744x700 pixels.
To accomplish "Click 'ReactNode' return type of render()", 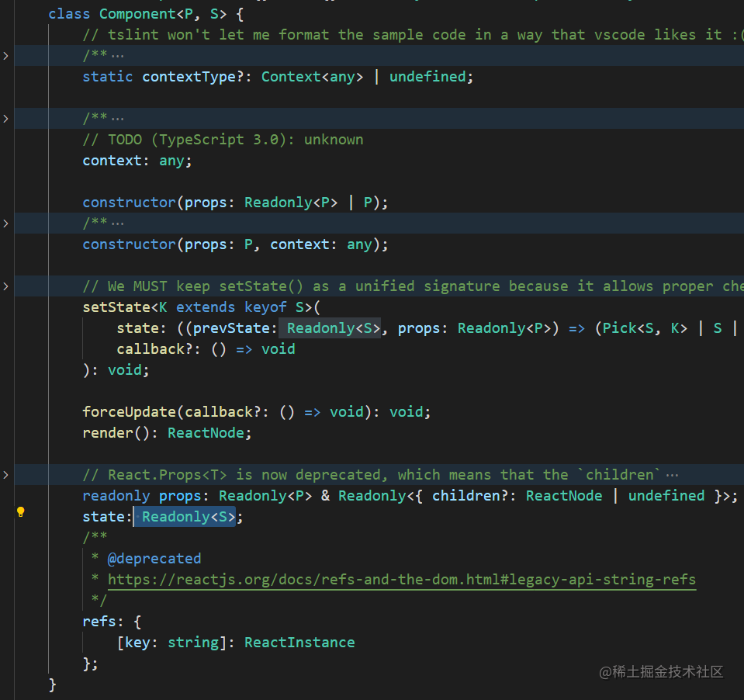I will 206,433.
